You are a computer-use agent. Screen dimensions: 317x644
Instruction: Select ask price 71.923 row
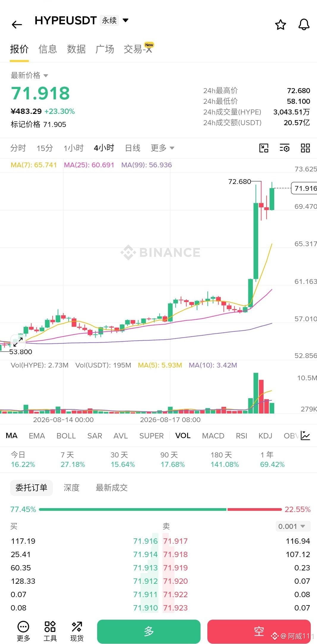coord(175,608)
